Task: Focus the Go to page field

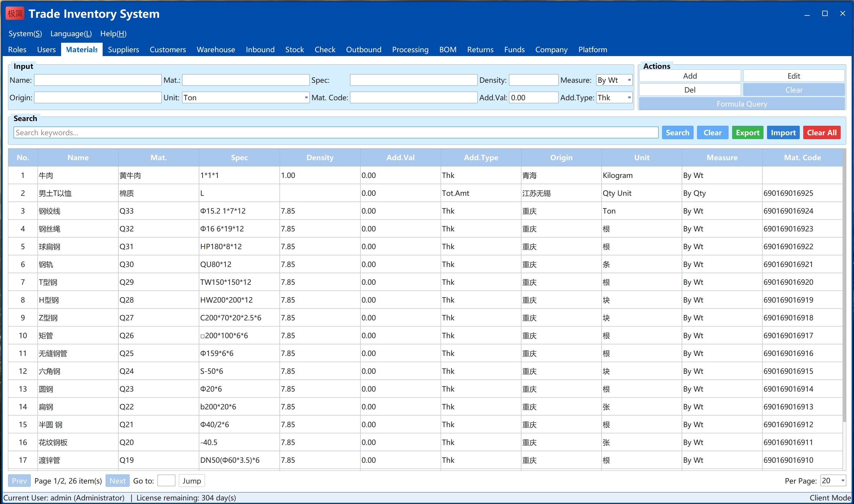Action: coord(166,481)
